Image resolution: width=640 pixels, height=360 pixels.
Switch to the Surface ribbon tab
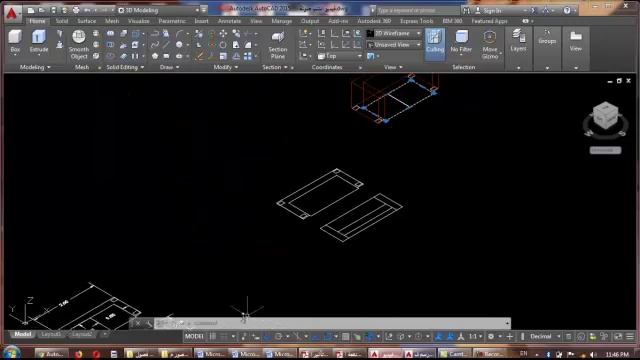pyautogui.click(x=87, y=21)
